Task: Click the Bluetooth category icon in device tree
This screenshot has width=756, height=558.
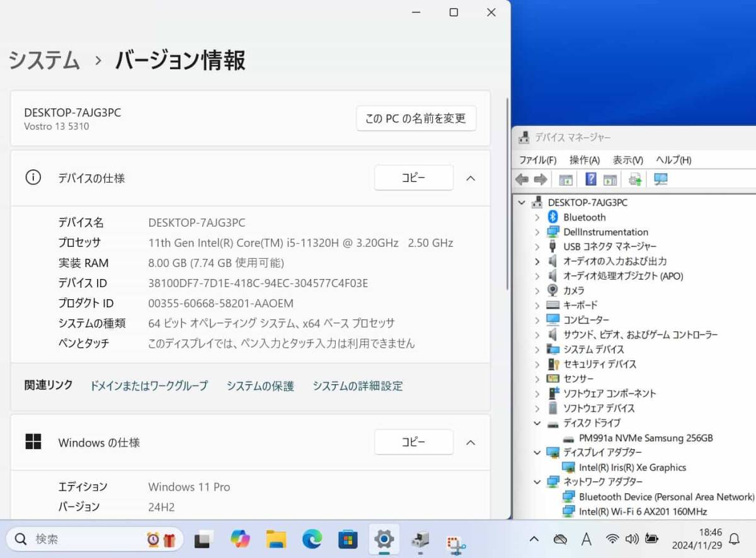Action: tap(553, 217)
